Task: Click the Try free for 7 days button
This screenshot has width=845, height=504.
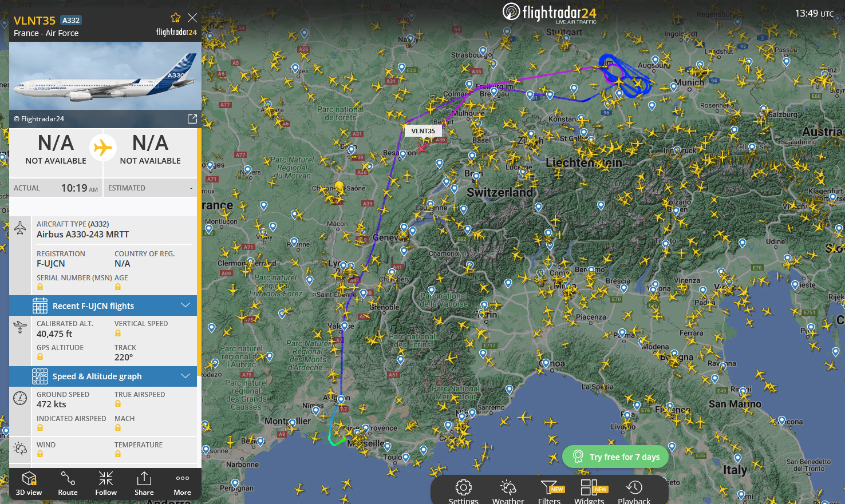Action: [615, 457]
